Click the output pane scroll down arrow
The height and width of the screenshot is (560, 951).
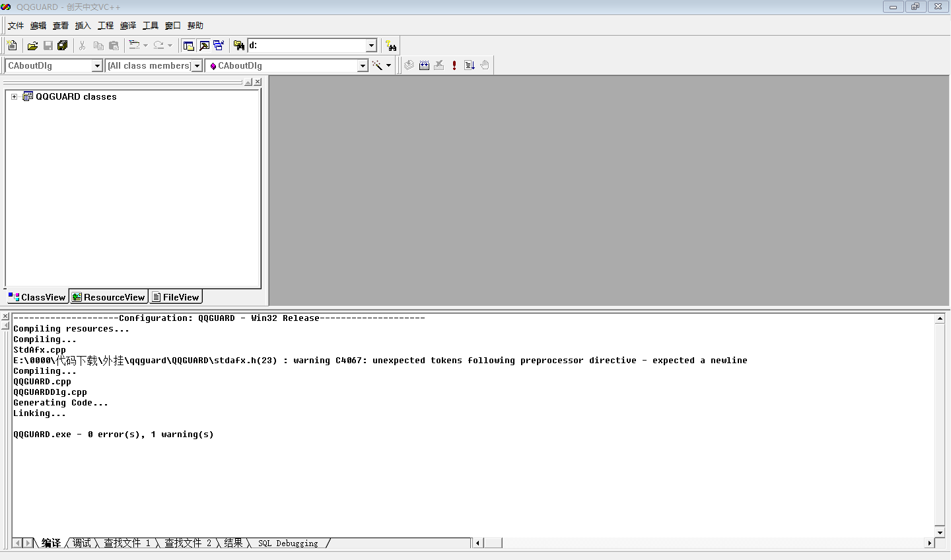coord(940,532)
